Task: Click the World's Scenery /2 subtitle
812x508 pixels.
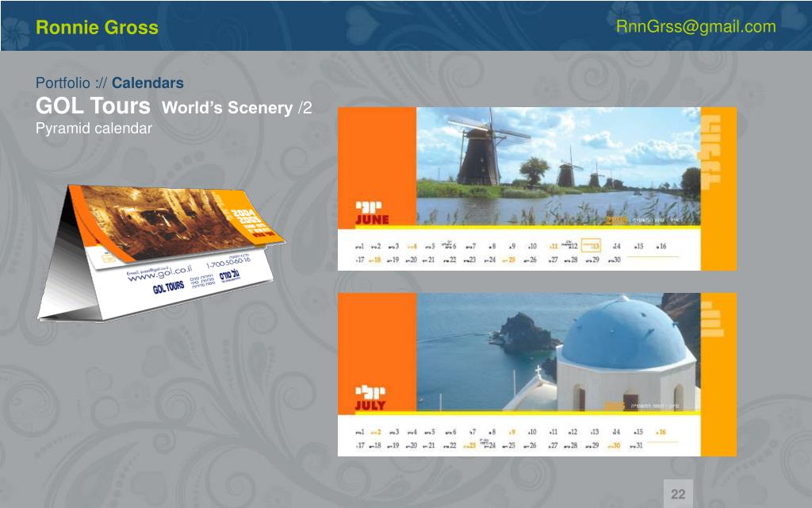Action: point(236,108)
